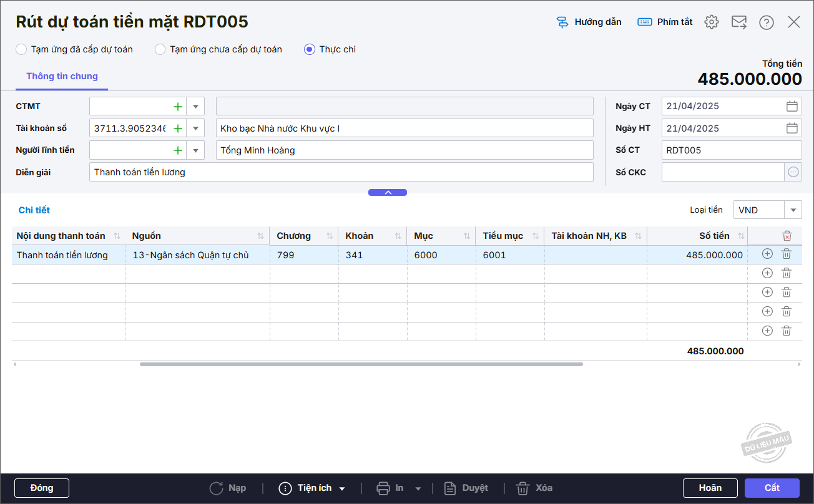Delete the Thanh toán tiền lương row
814x504 pixels.
pos(787,254)
